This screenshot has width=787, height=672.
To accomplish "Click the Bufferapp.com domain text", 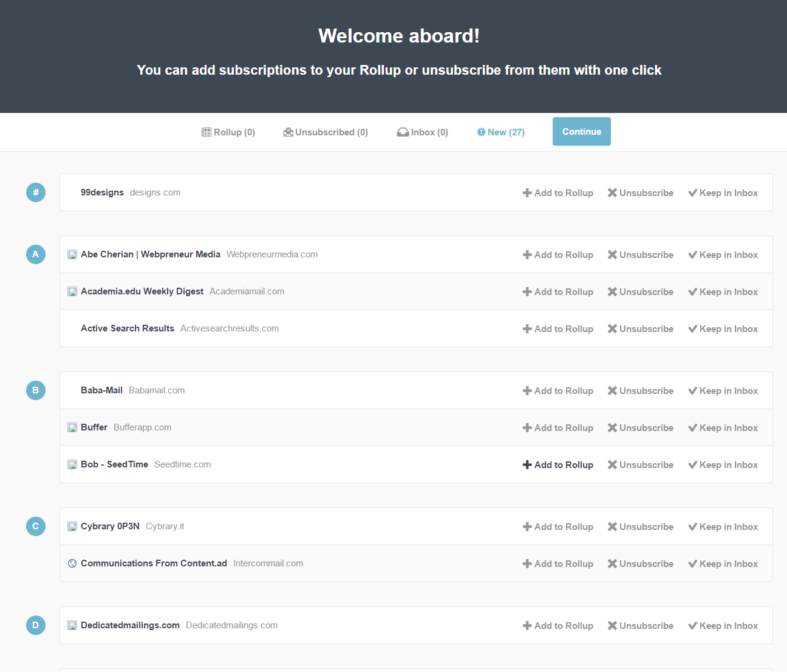I will pos(142,427).
